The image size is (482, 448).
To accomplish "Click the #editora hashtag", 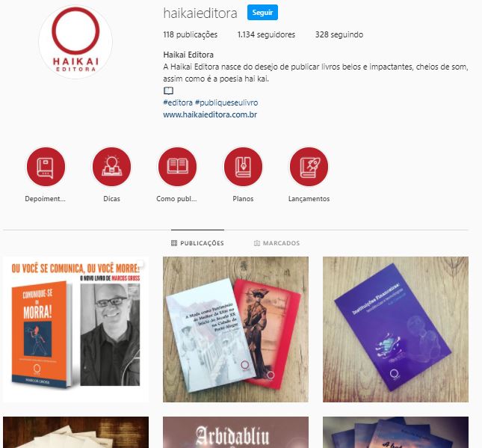I will pos(178,102).
